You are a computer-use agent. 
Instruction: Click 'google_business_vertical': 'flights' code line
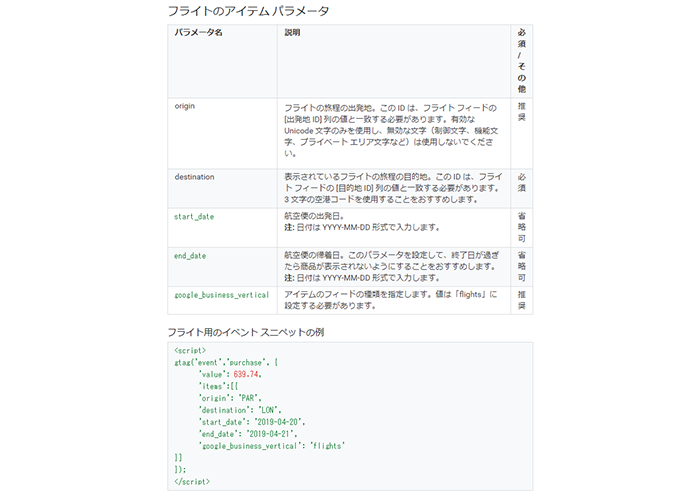coord(272,446)
